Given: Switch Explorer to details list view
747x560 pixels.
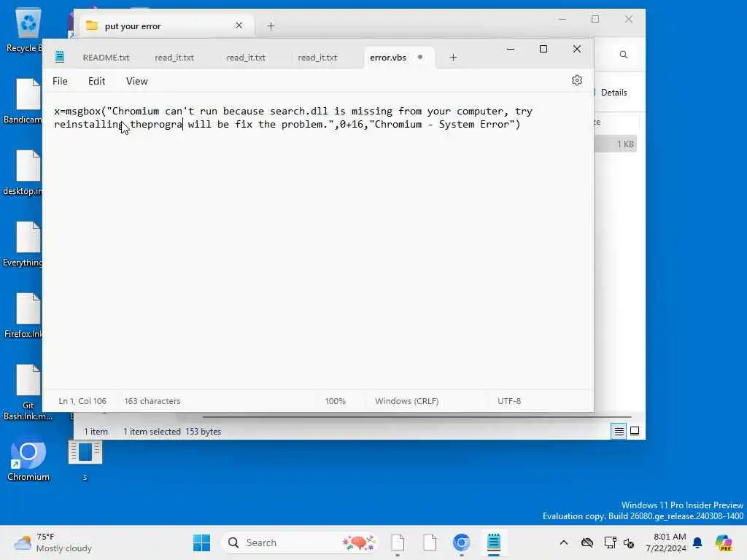Looking at the screenshot, I should pyautogui.click(x=619, y=432).
